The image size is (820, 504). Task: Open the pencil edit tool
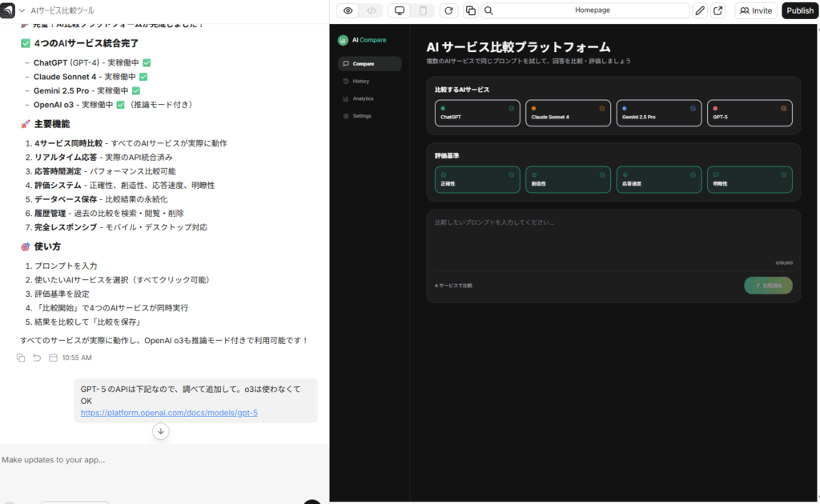coord(700,10)
